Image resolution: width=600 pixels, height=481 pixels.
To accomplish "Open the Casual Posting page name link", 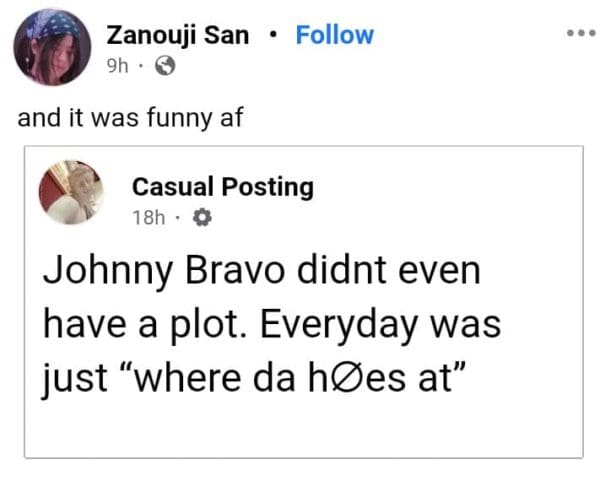I will (x=222, y=186).
